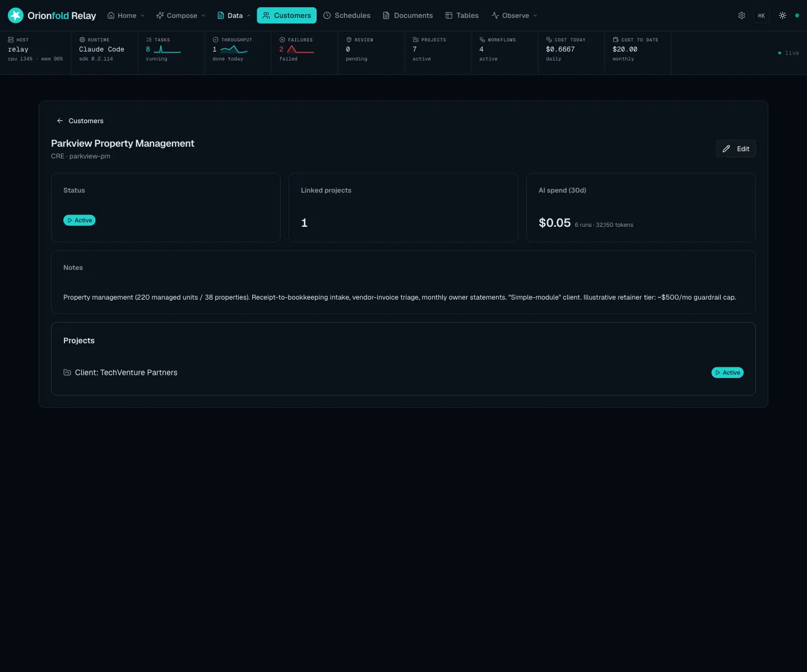Image resolution: width=807 pixels, height=672 pixels.
Task: Click the 6 runs · 32,150 tokens text
Action: click(x=604, y=225)
